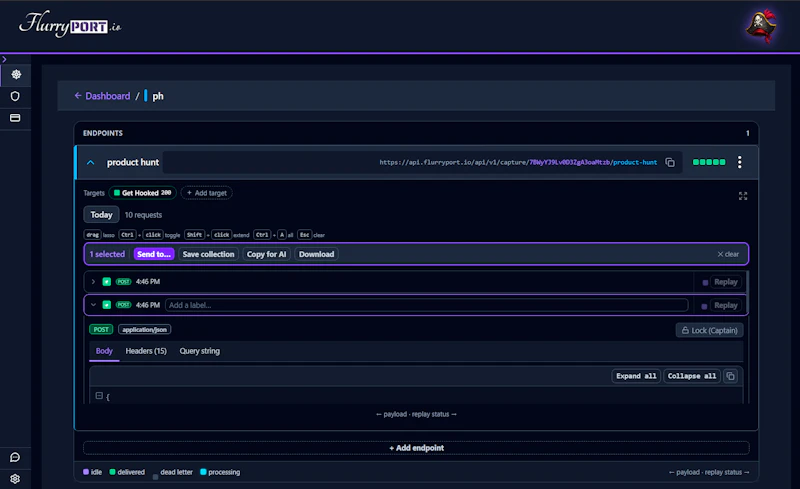Image resolution: width=800 pixels, height=489 pixels.
Task: Click the green status indicator bars
Action: tap(709, 162)
